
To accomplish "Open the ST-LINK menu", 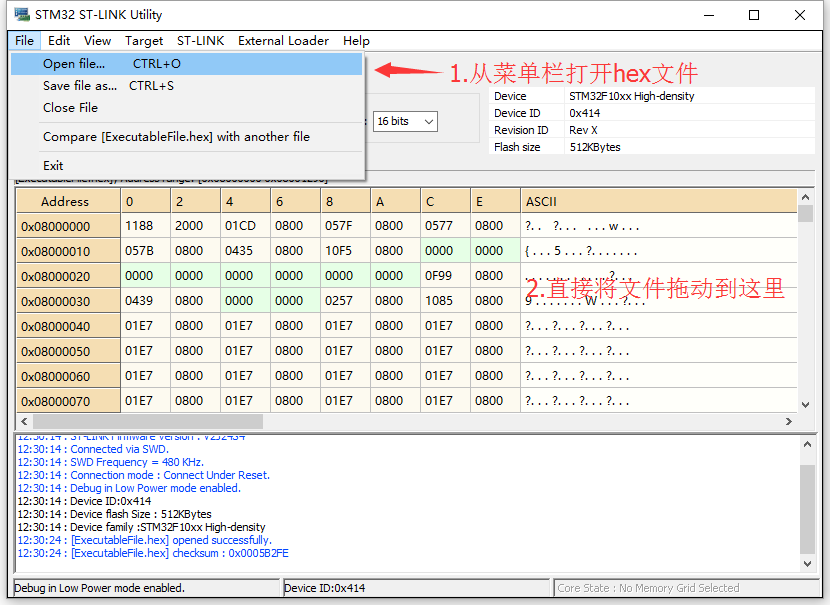I will [200, 41].
